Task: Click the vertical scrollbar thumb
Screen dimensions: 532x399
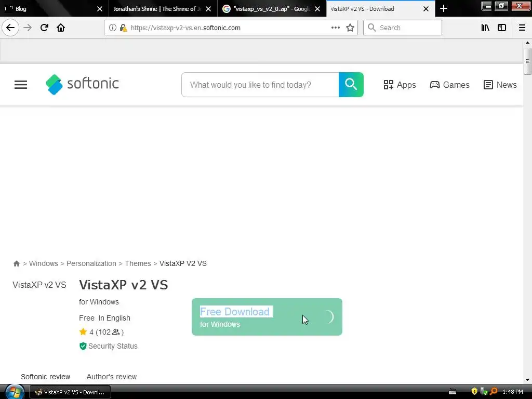Action: click(x=527, y=61)
